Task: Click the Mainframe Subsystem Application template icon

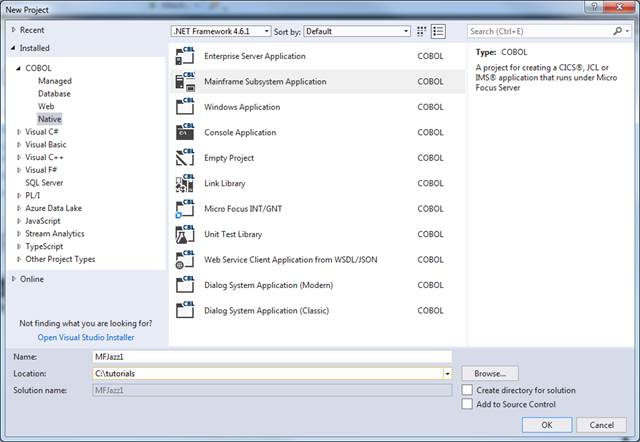Action: pos(185,81)
